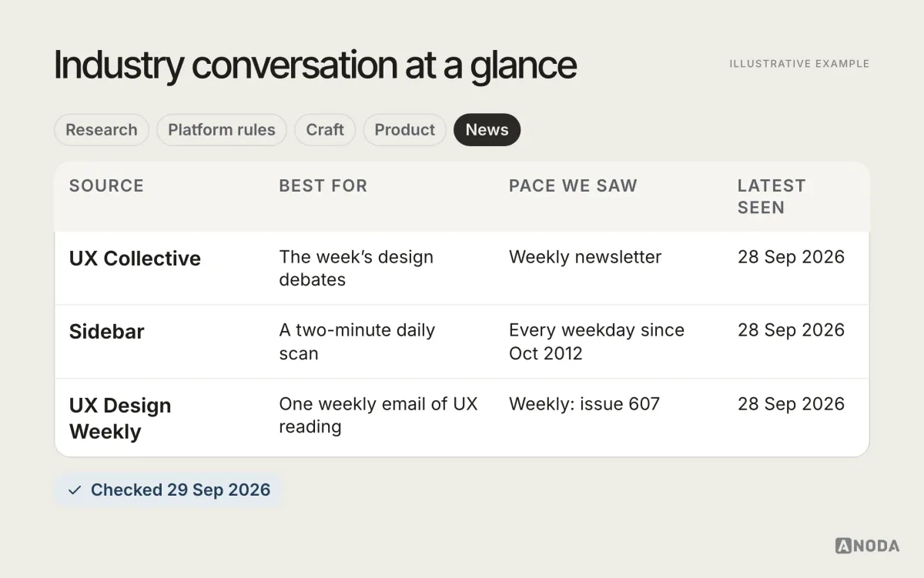
Task: Click the "Weekly newsletter" cell
Action: coord(585,257)
